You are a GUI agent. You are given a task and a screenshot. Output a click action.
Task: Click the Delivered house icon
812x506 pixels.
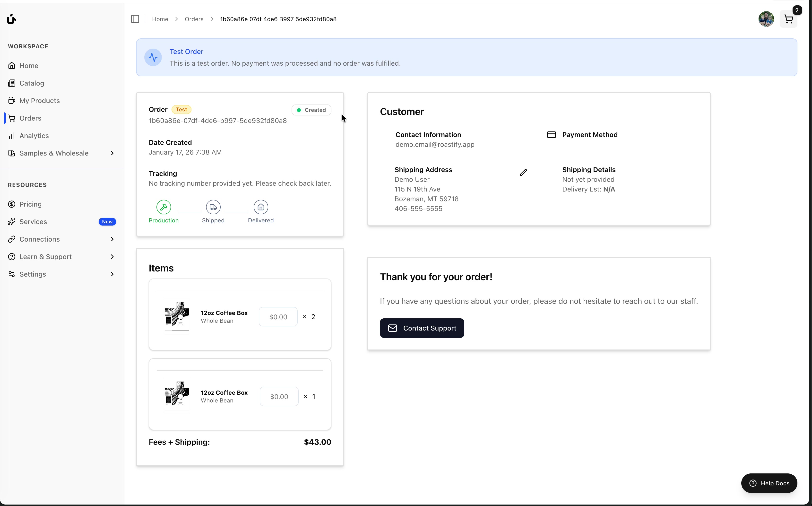click(x=261, y=207)
